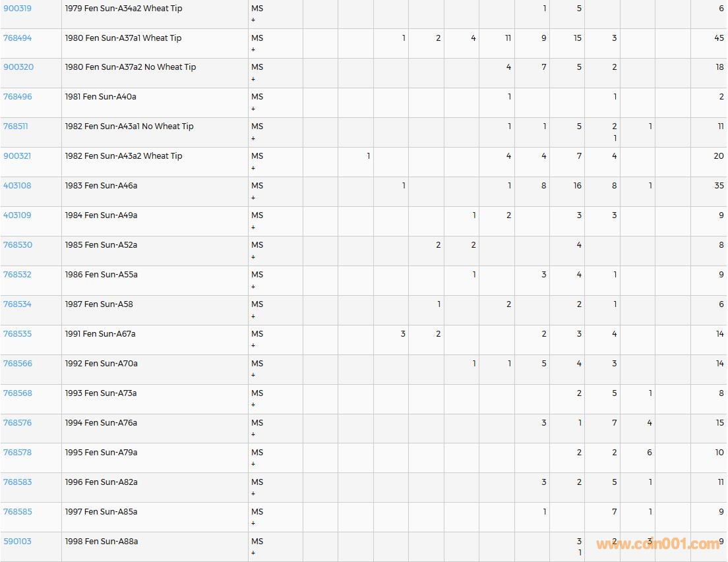The height and width of the screenshot is (562, 728).
Task: Expand plus sign in 1981 Fen Sun-A40a row
Action: (253, 109)
